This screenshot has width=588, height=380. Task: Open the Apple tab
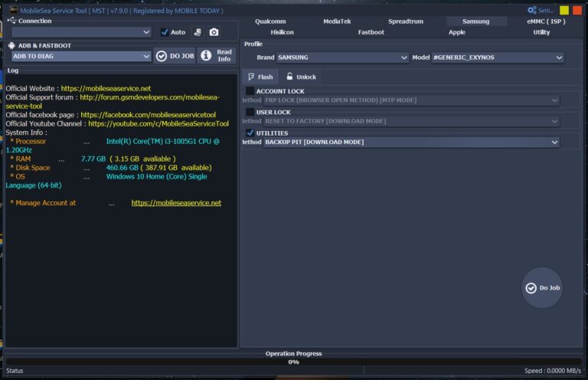click(x=457, y=32)
